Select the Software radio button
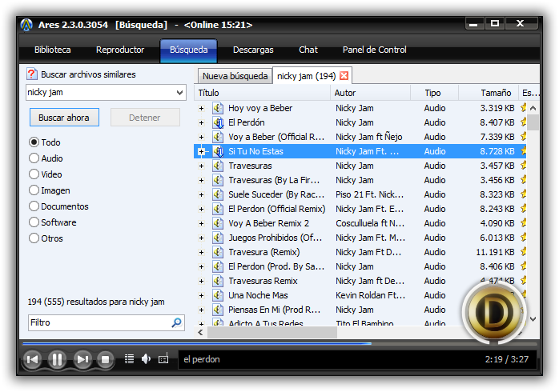559x392 pixels. pos(34,222)
